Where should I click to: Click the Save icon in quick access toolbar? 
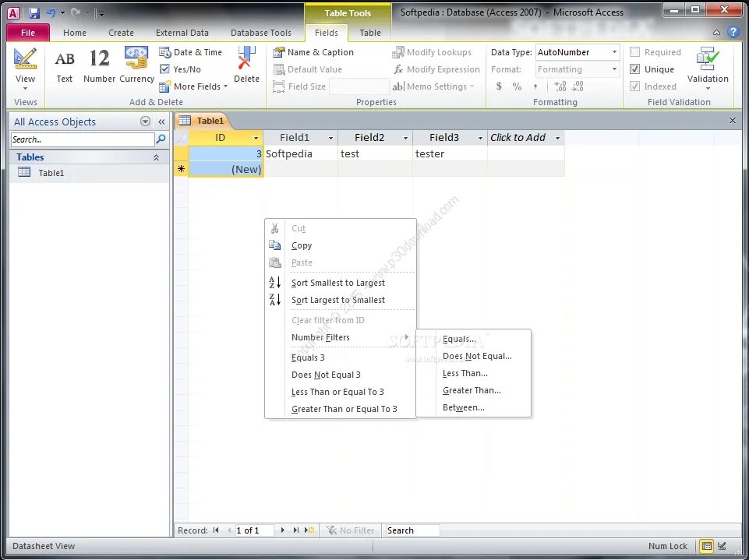pos(34,13)
